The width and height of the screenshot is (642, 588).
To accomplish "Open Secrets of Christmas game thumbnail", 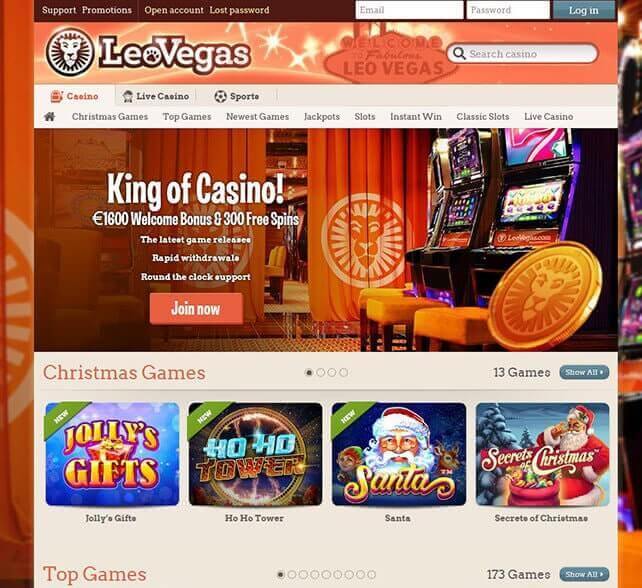I will [x=543, y=454].
